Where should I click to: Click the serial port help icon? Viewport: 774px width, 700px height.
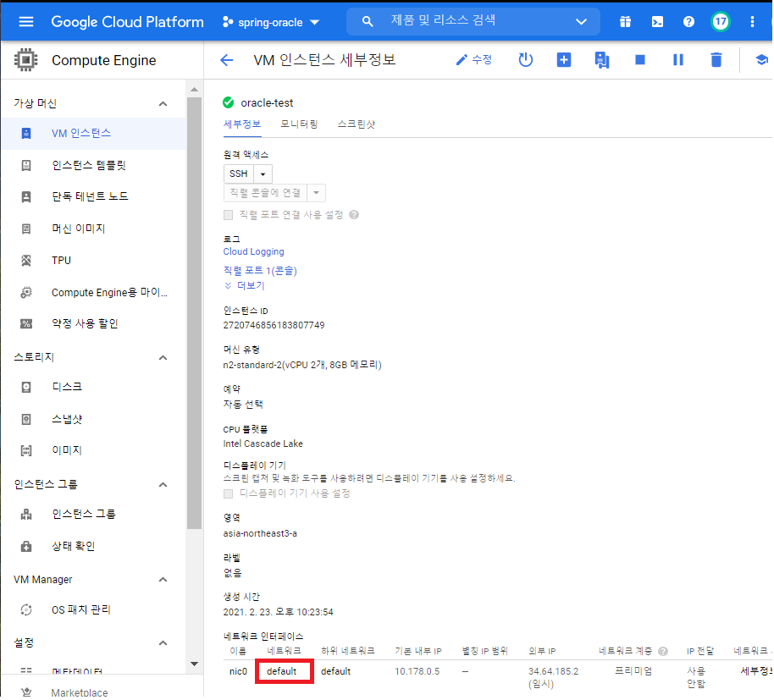coord(354,215)
